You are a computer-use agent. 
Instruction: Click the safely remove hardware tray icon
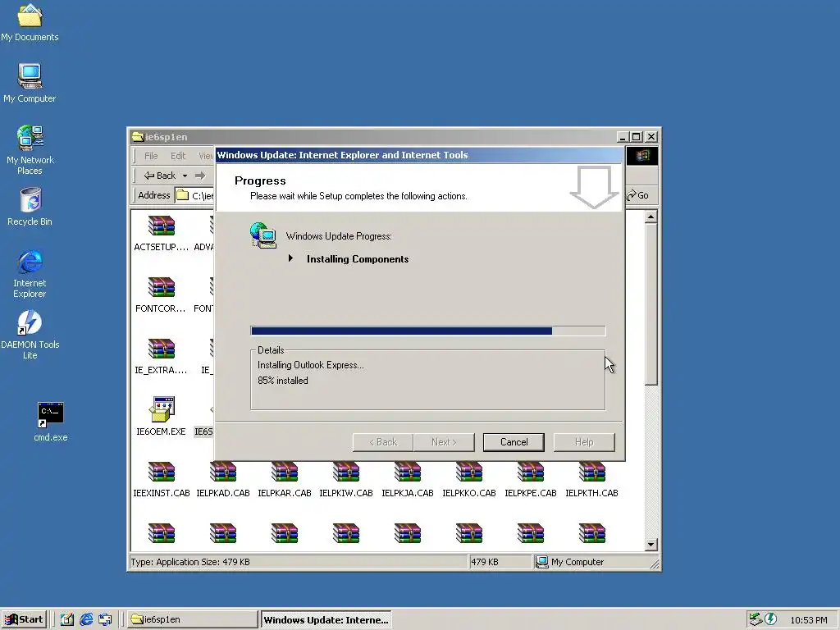[756, 619]
